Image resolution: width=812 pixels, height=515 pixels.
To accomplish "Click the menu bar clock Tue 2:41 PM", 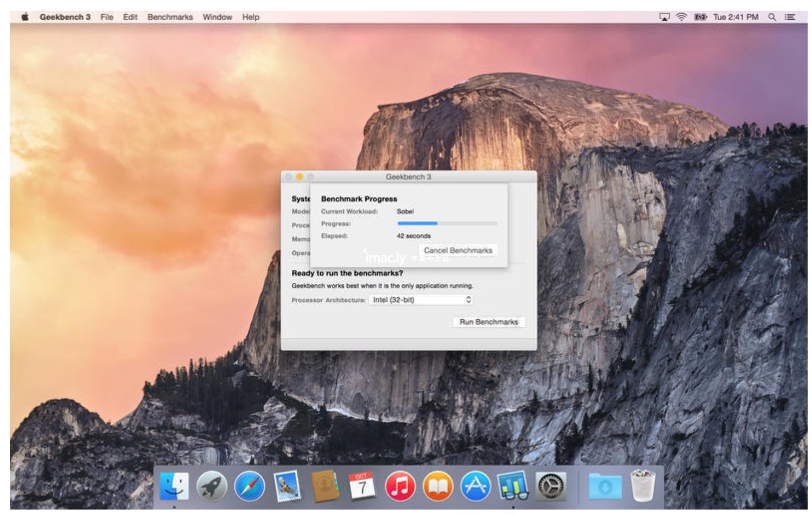I will (735, 17).
